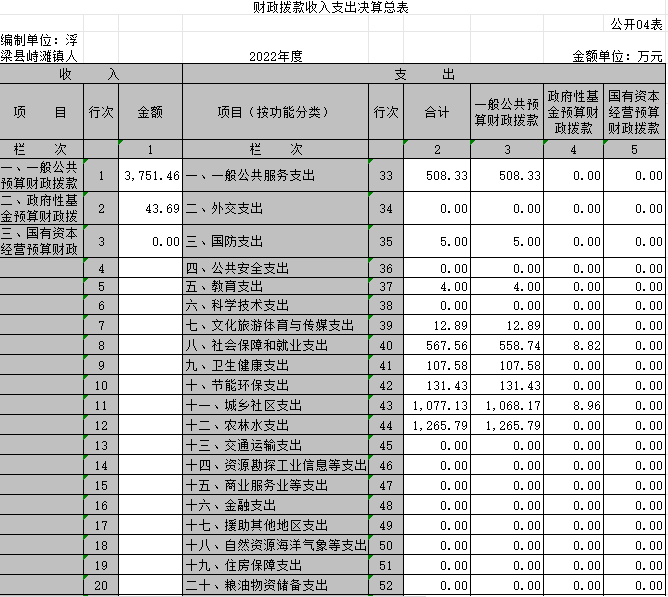Viewport: 668px width, 597px height.
Task: Click the 国有资本经营预算财政拨款 column header
Action: pyautogui.click(x=635, y=113)
